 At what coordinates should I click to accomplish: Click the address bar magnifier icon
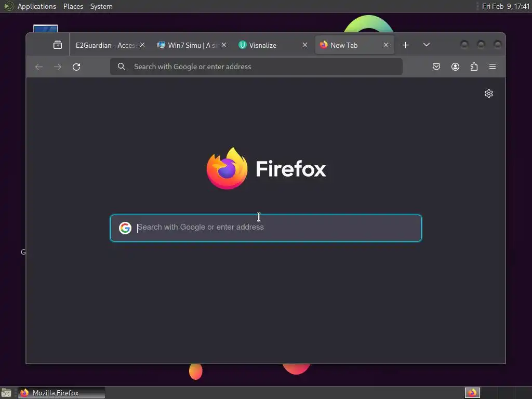coord(122,66)
